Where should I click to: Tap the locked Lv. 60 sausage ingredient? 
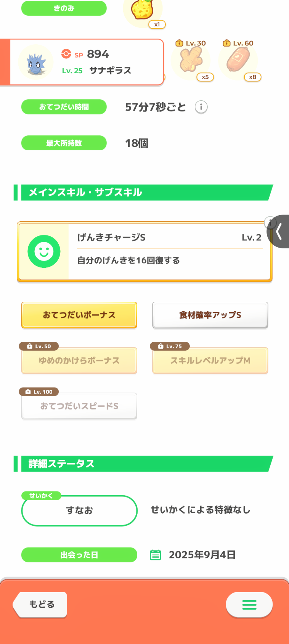click(x=238, y=60)
